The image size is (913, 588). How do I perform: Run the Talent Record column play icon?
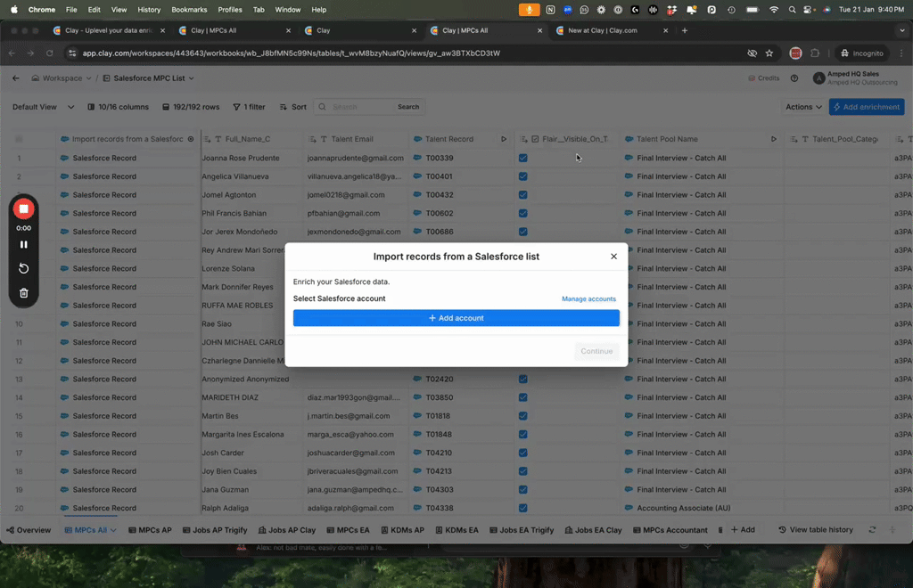click(x=504, y=139)
